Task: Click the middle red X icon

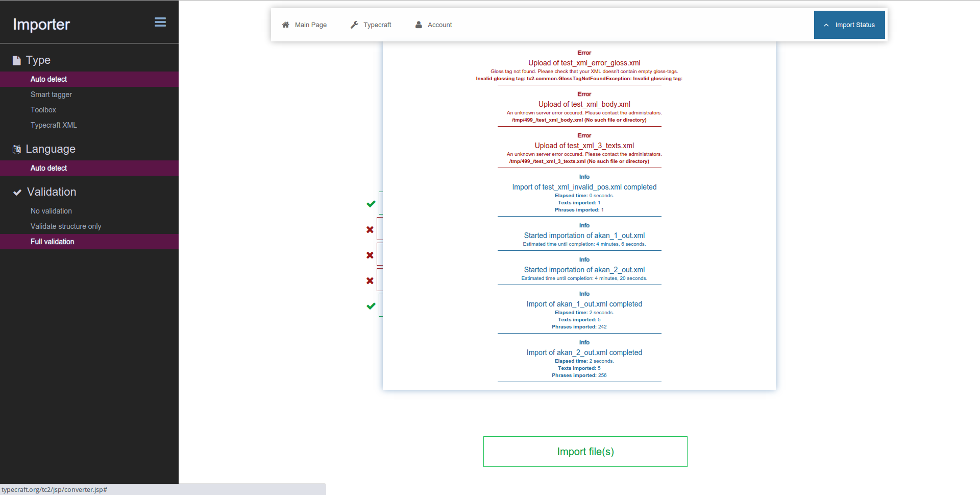Action: 370,255
